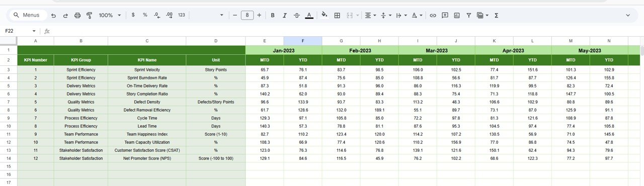Select the Score (-100 to 100) cell
The height and width of the screenshot is (186, 644).
[x=216, y=158]
